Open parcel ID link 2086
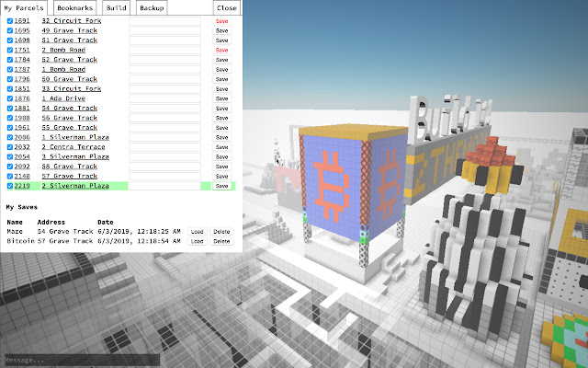Viewport: 588px width, 368px height. [x=22, y=137]
